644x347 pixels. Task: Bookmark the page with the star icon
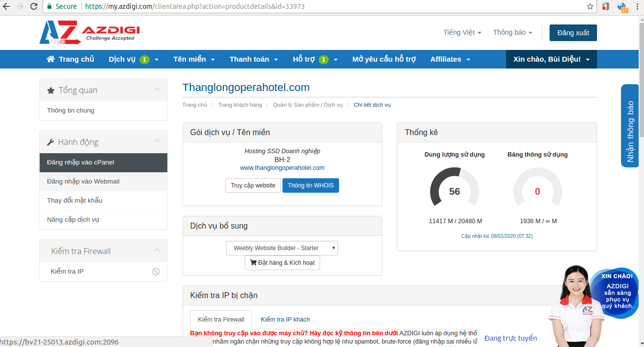coord(590,6)
